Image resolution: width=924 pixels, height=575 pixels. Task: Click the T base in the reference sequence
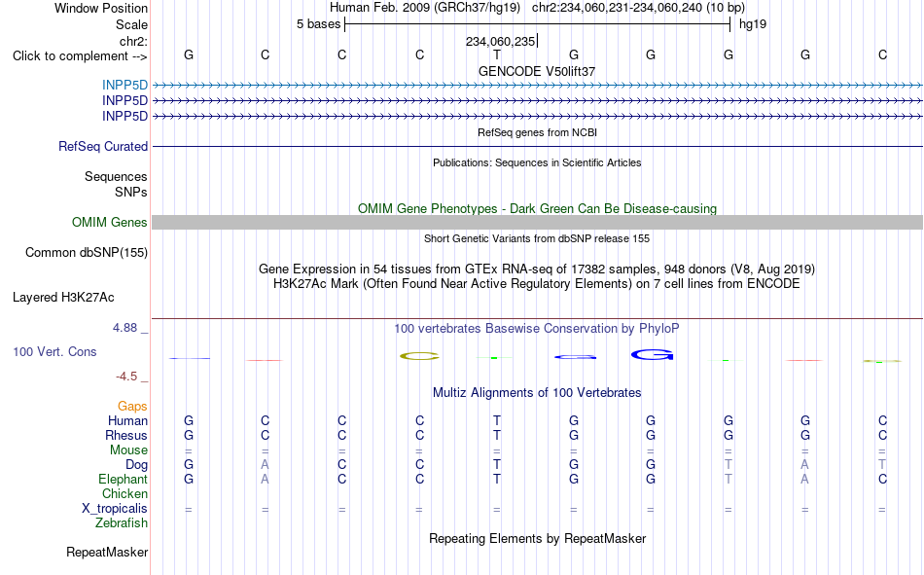point(497,54)
